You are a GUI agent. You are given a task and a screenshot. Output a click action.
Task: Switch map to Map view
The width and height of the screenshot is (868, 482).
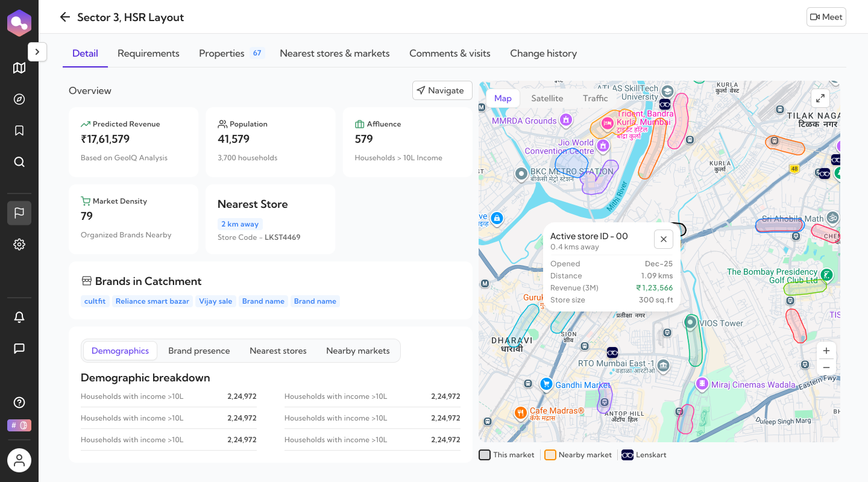(x=503, y=98)
